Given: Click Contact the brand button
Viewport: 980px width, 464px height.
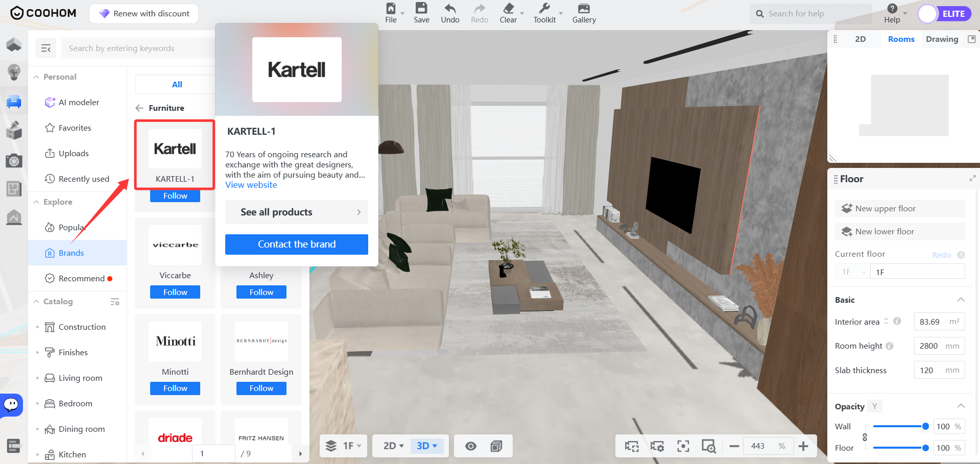Looking at the screenshot, I should pos(297,245).
